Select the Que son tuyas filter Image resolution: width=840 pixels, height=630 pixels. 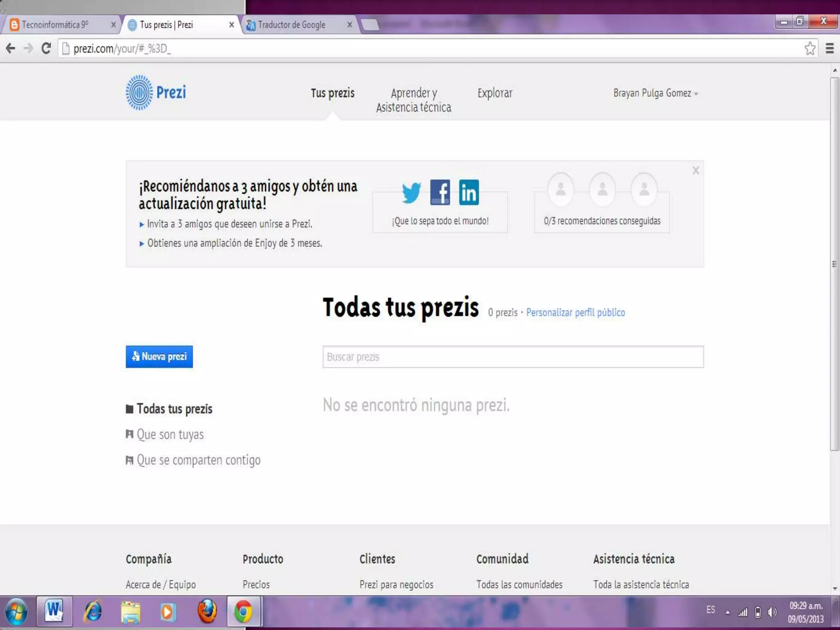(x=170, y=434)
